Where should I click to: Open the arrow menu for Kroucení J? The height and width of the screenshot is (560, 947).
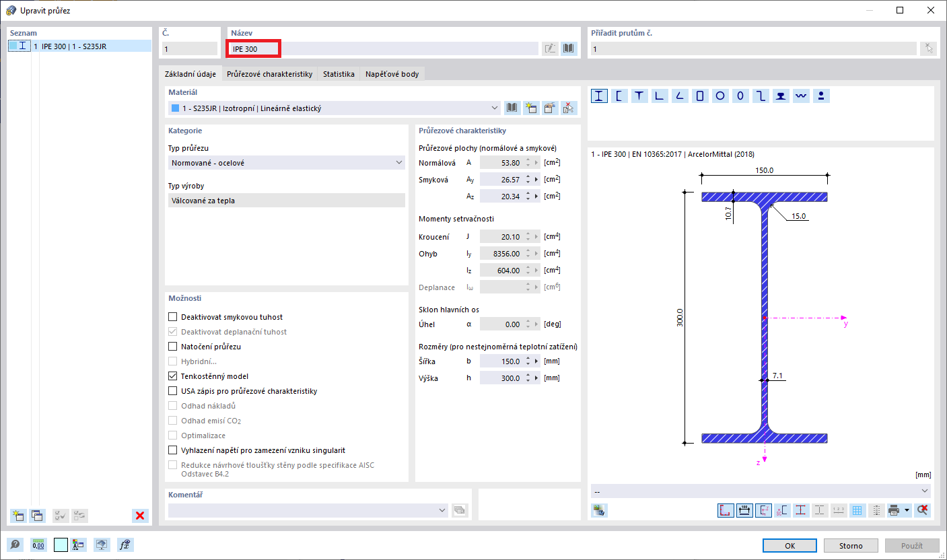[536, 237]
